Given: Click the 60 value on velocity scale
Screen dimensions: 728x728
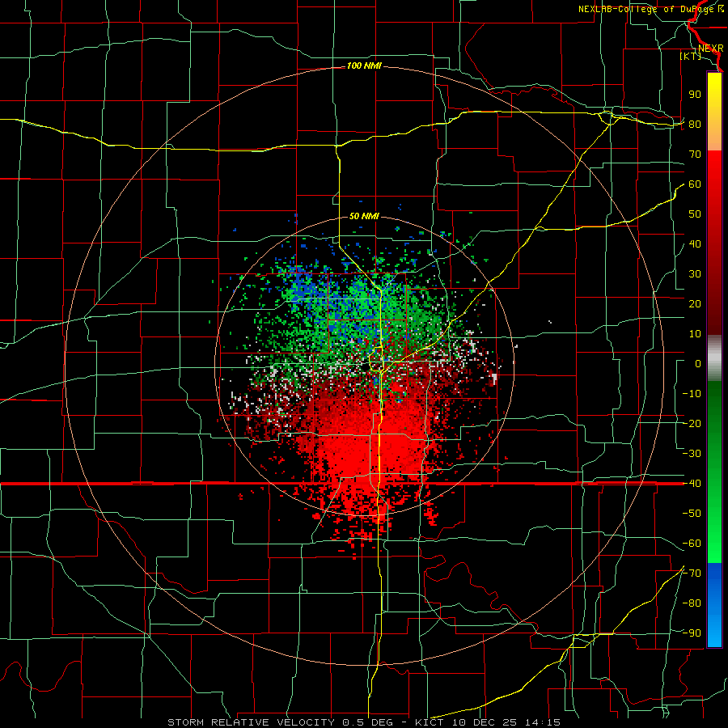Looking at the screenshot, I should (695, 184).
